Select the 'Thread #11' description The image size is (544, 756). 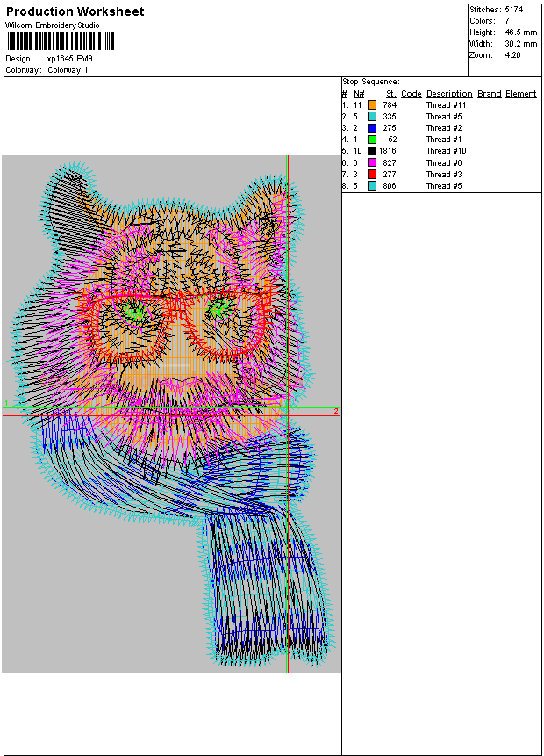click(447, 104)
